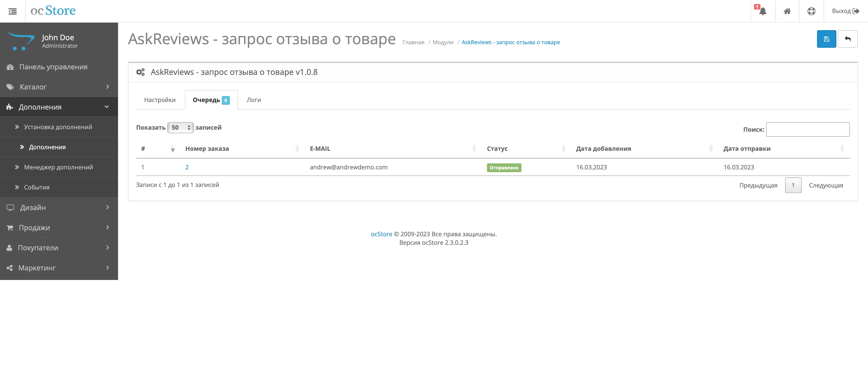Viewport: 868px width, 380px height.
Task: Click the Продажи cart icon
Action: pyautogui.click(x=10, y=228)
